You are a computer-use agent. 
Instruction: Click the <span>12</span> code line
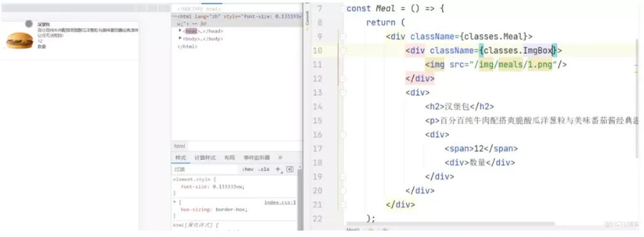point(481,149)
